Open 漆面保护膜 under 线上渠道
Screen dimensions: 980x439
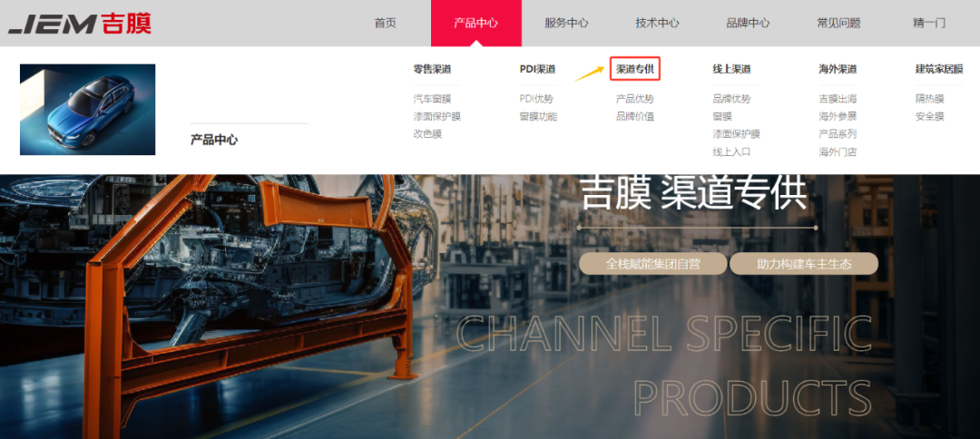(737, 133)
